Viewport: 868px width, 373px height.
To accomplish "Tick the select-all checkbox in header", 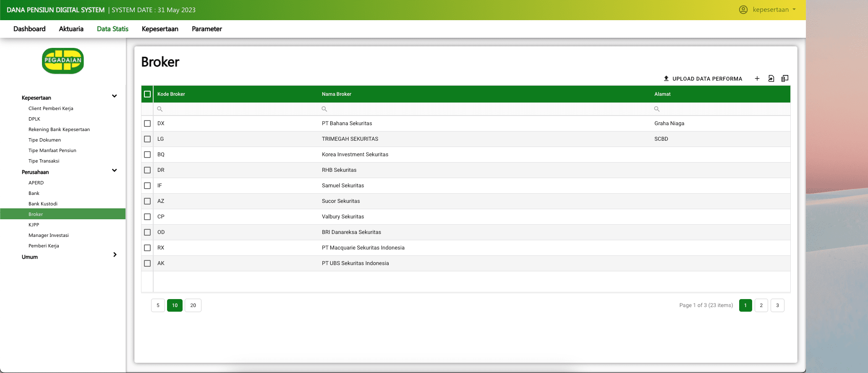I will click(x=147, y=94).
